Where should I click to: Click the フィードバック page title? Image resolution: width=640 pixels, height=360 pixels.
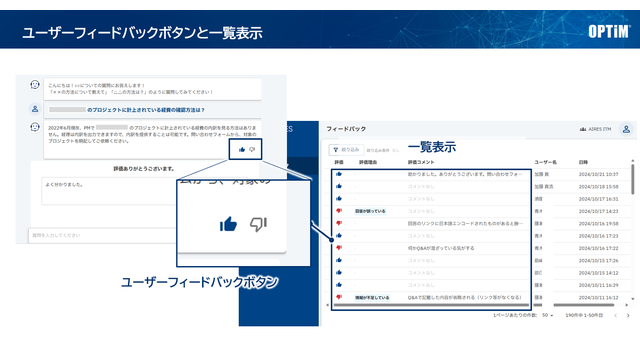tap(346, 129)
